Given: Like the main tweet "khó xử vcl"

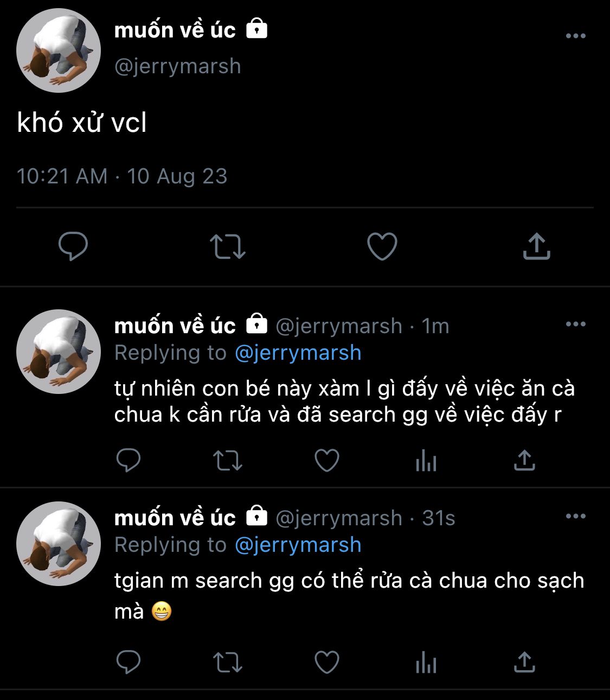Looking at the screenshot, I should tap(382, 246).
